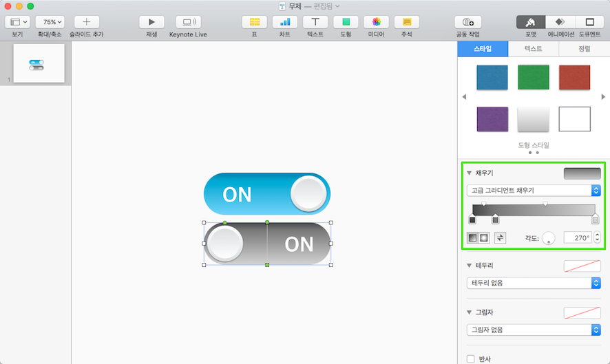The height and width of the screenshot is (364, 610).
Task: Switch to the 스타일 tab
Action: 483,49
